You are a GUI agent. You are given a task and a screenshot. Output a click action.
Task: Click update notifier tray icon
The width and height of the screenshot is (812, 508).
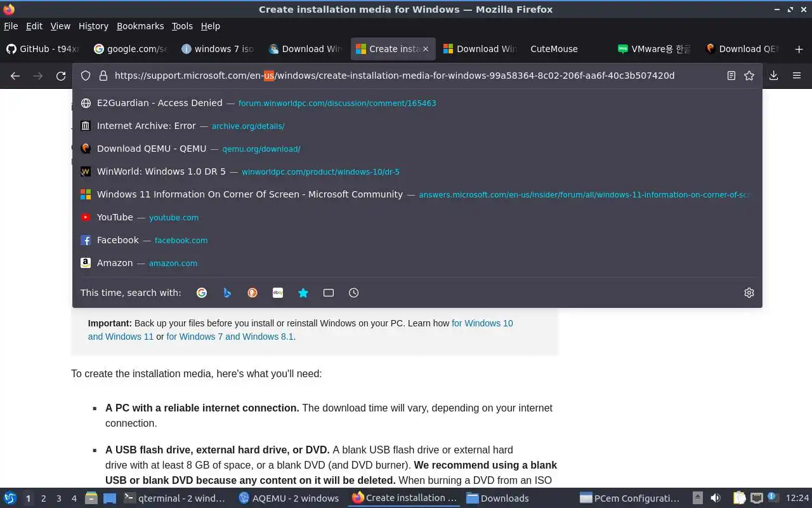pos(773,498)
